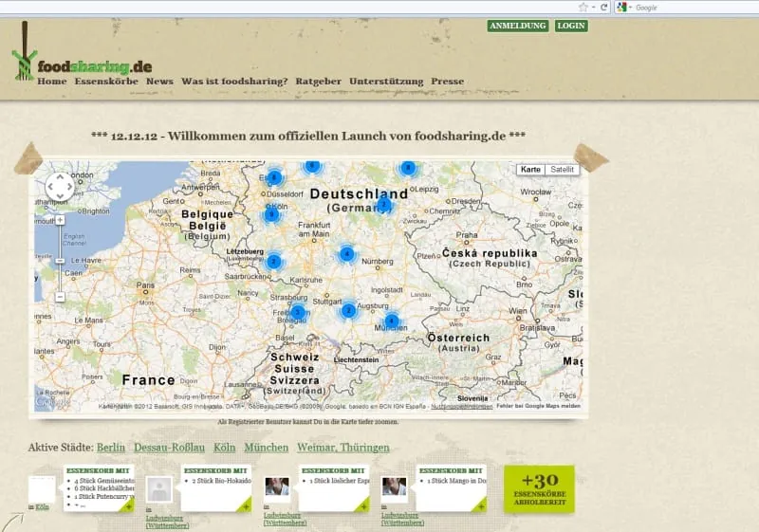Bookmark page with the star icon
This screenshot has height=532, width=759.
tap(583, 7)
